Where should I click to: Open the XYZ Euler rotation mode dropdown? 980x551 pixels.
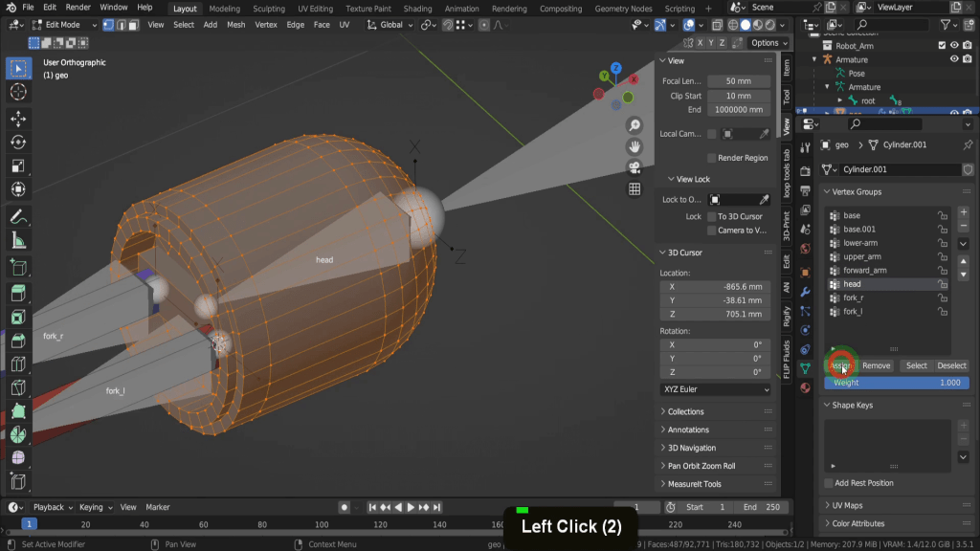point(715,390)
